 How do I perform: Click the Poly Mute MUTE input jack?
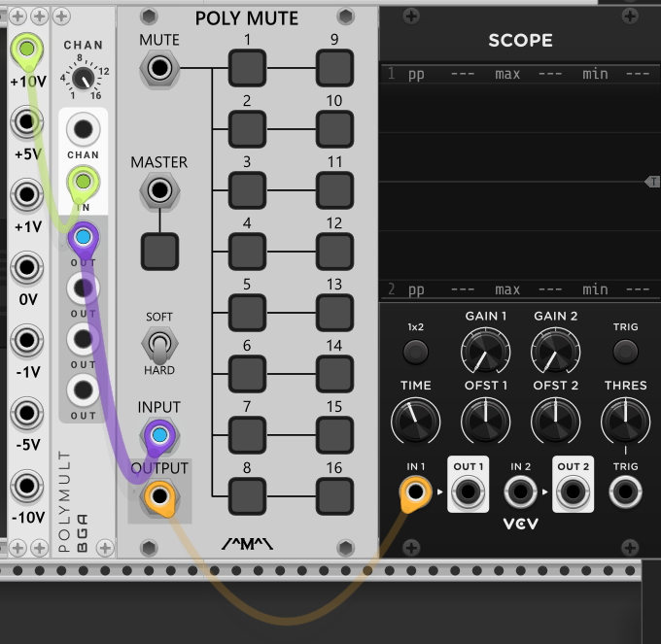158,68
